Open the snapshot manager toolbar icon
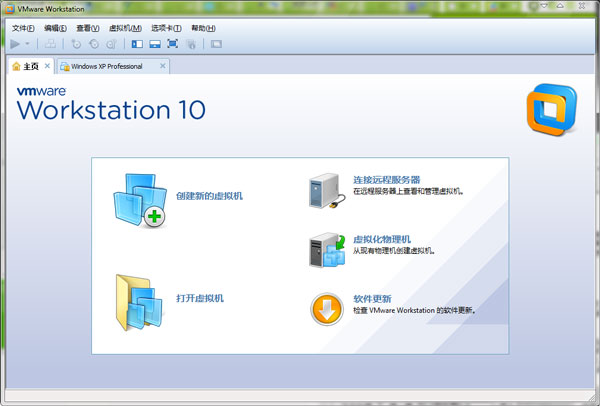The height and width of the screenshot is (406, 600). [111, 44]
